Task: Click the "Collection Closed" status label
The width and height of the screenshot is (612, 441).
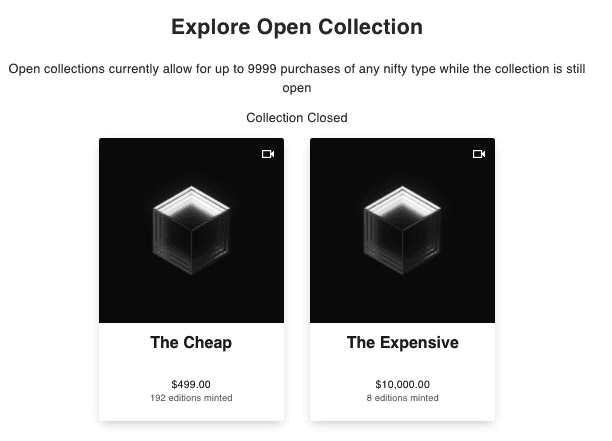Action: click(297, 118)
